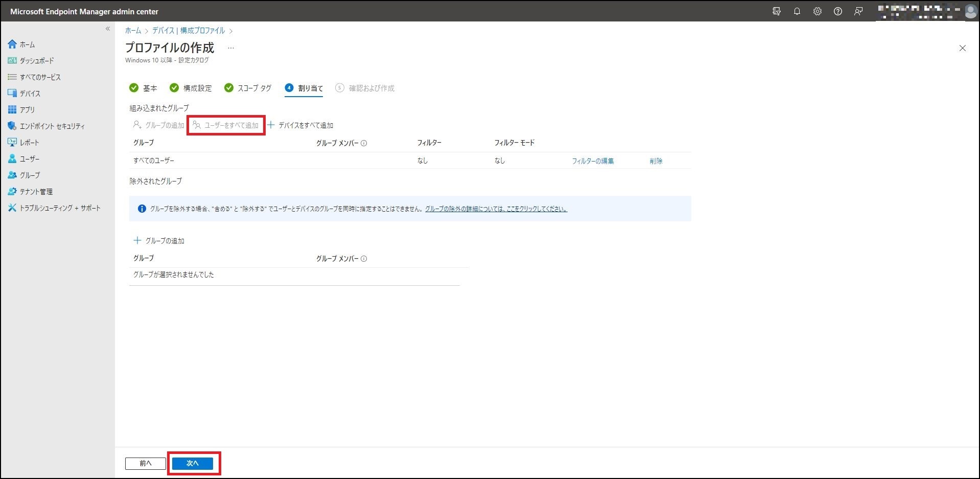This screenshot has height=479, width=980.
Task: Click info icon next to included グループ メンバー
Action: pos(364,143)
